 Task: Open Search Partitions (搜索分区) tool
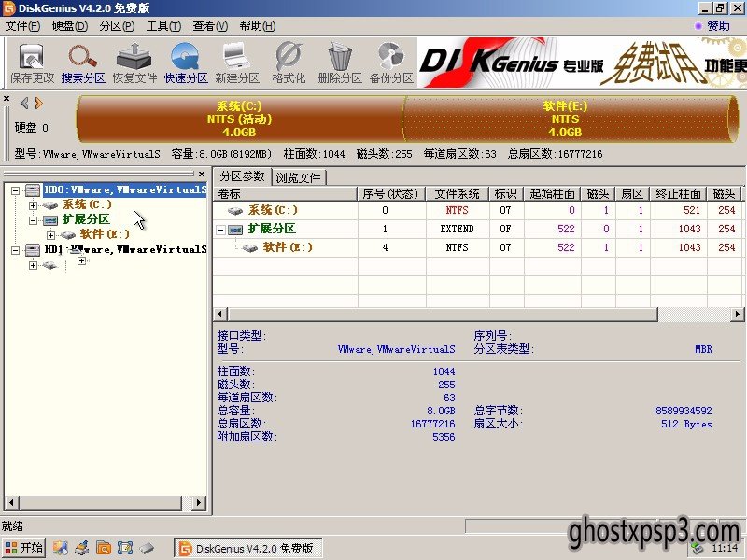(83, 63)
